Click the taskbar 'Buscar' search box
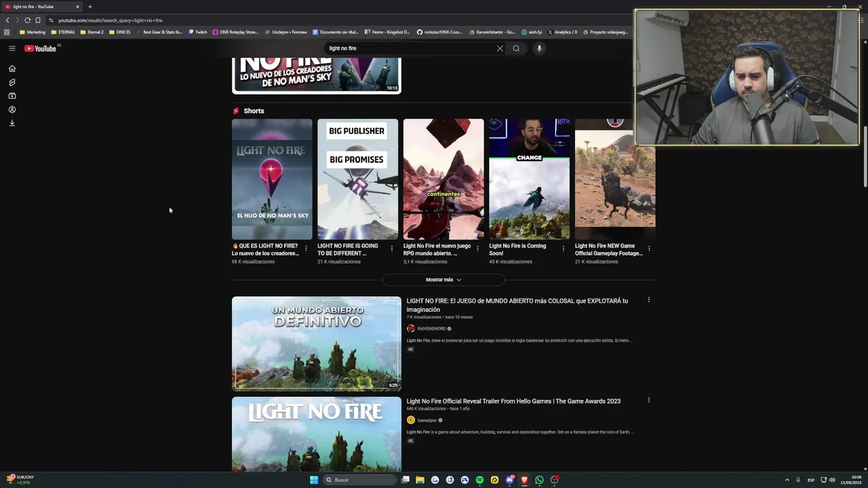 [x=359, y=480]
